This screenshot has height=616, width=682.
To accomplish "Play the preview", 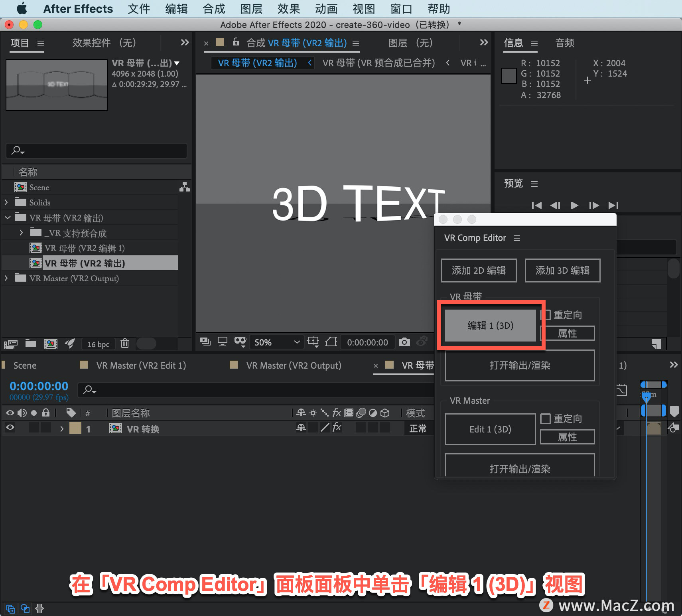I will (574, 205).
